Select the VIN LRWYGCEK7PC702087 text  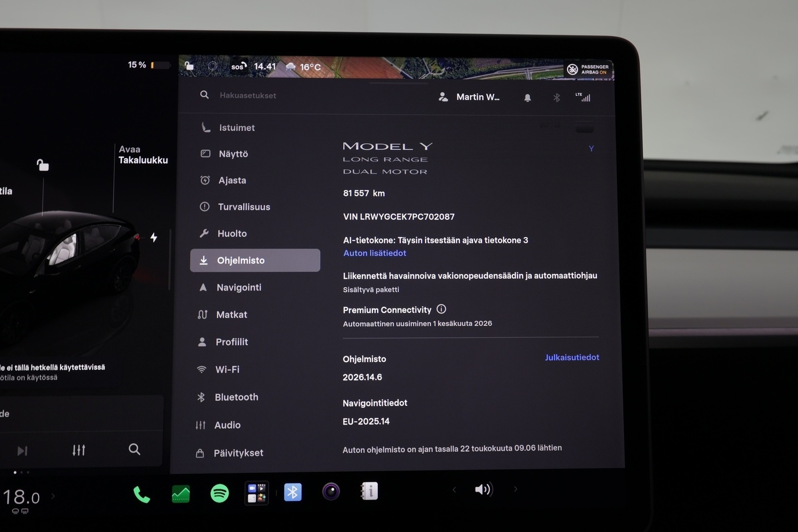pos(399,217)
